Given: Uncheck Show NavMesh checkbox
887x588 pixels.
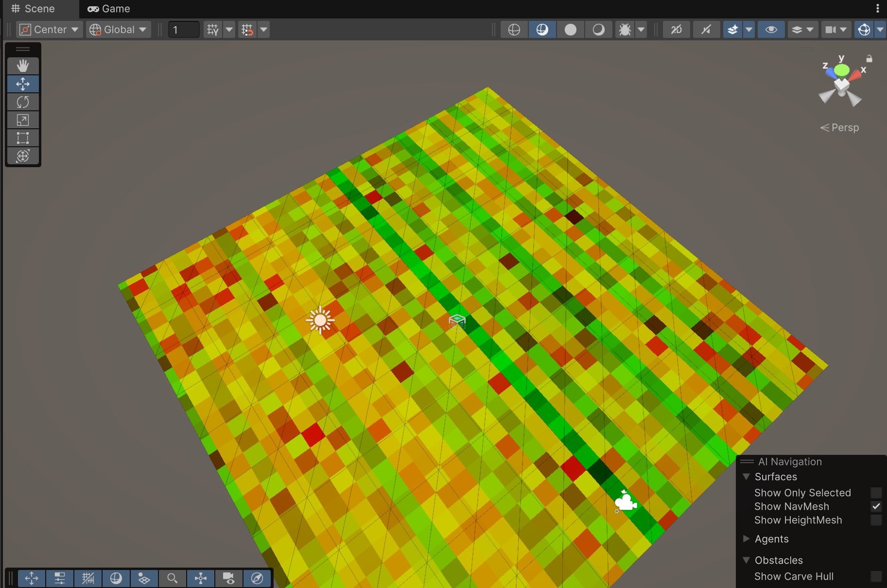Looking at the screenshot, I should tap(876, 506).
